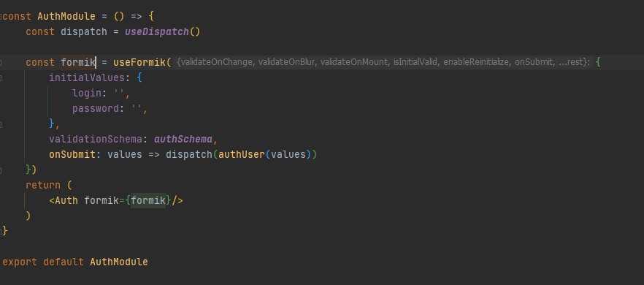644x285 pixels.
Task: Click the gray parameter inlay hint after useFormik
Action: click(383, 63)
